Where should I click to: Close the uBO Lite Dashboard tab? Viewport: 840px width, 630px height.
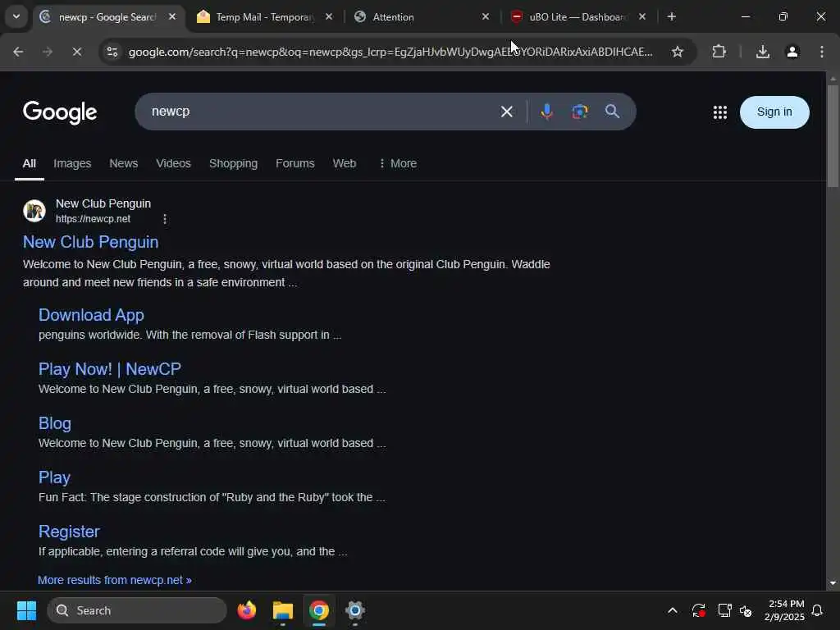click(x=642, y=16)
